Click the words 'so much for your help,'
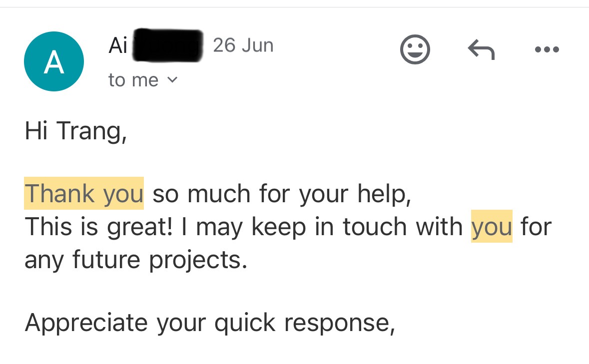This screenshot has height=364, width=589. click(x=282, y=194)
